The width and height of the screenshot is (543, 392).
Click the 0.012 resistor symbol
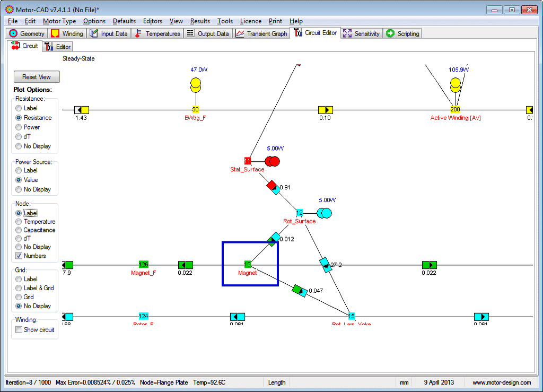(274, 239)
